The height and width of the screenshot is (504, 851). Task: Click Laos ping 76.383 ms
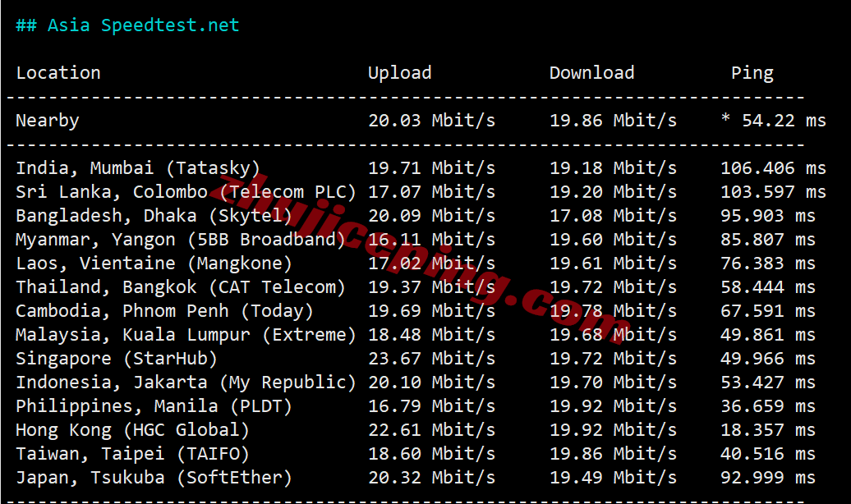point(767,263)
